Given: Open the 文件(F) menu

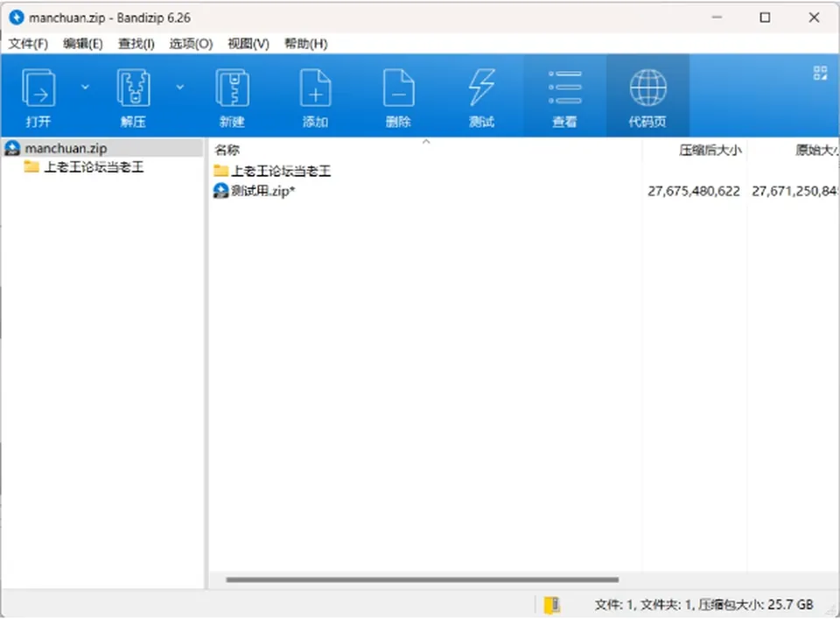Looking at the screenshot, I should pyautogui.click(x=28, y=44).
